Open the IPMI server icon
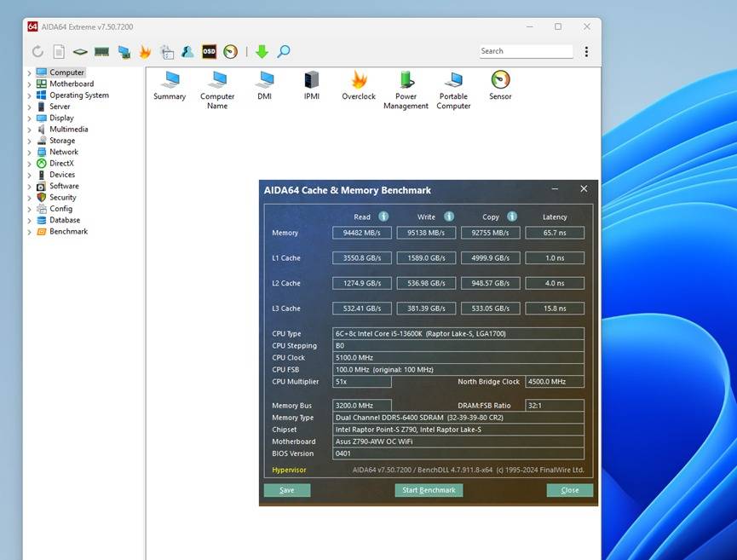Screen dimensions: 737x560 tap(312, 85)
